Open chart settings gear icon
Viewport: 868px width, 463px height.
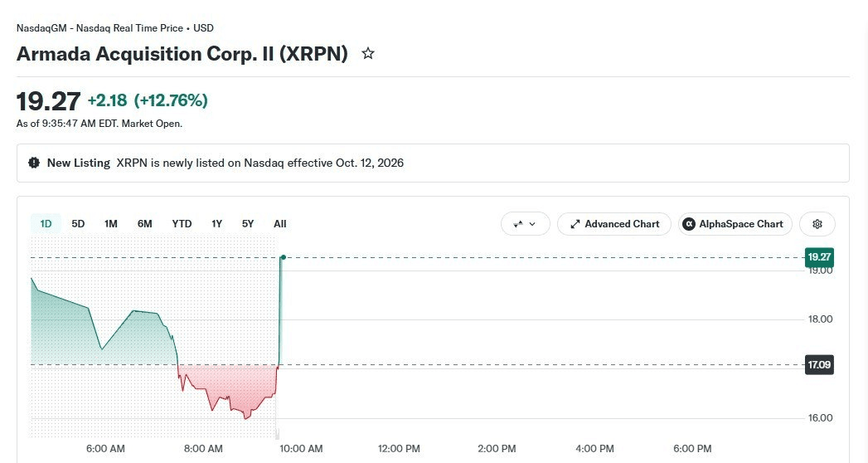[817, 224]
